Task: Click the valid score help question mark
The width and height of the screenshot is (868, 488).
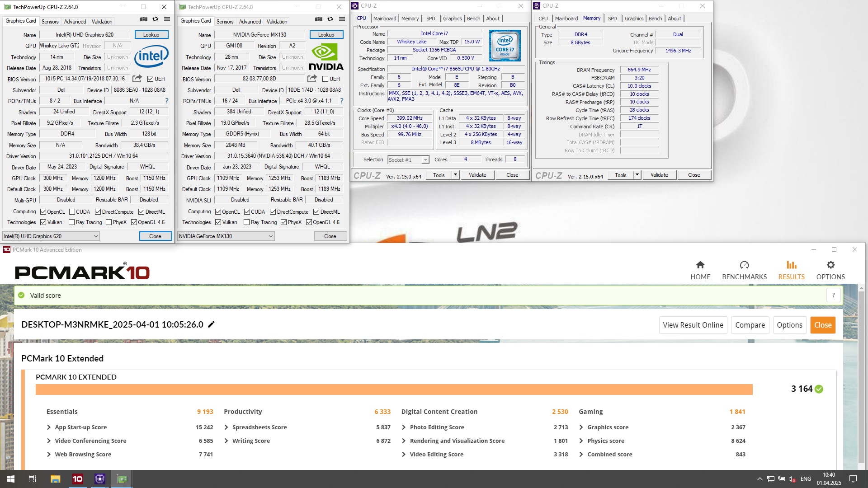Action: [833, 295]
